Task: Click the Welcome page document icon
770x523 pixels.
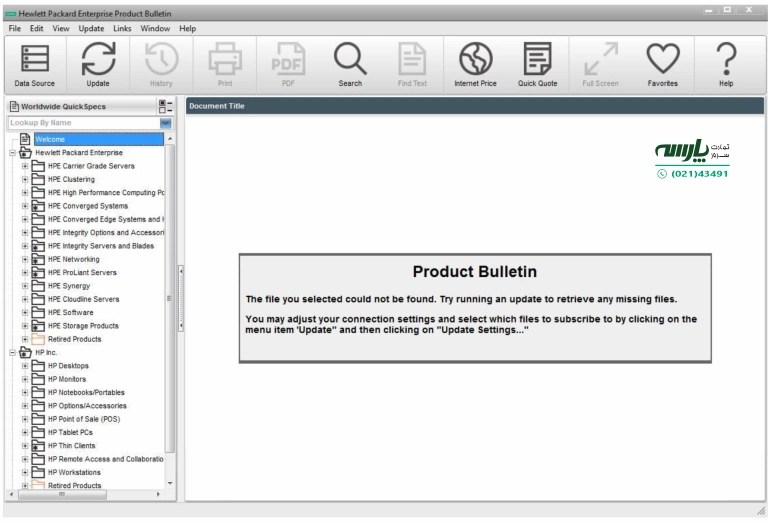Action: click(25, 139)
